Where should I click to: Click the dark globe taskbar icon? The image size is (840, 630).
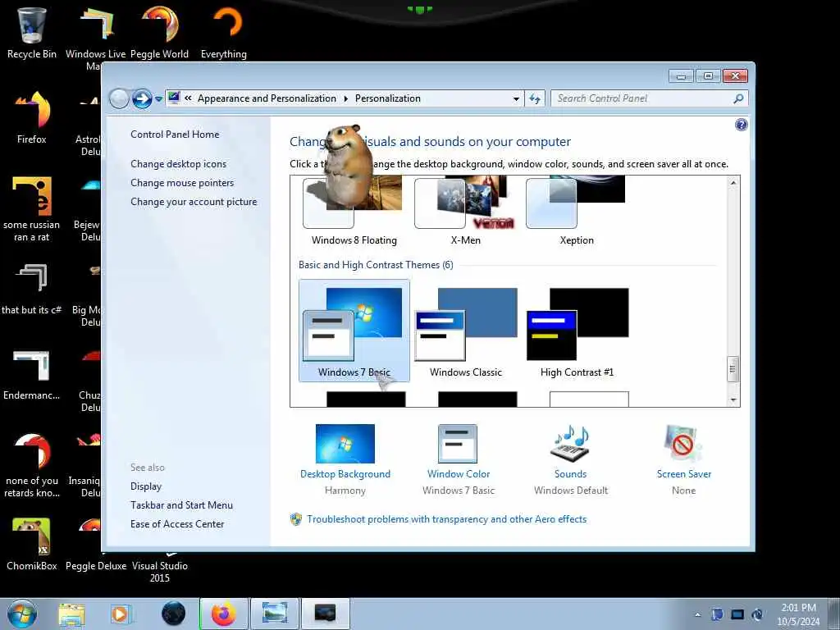coord(174,614)
